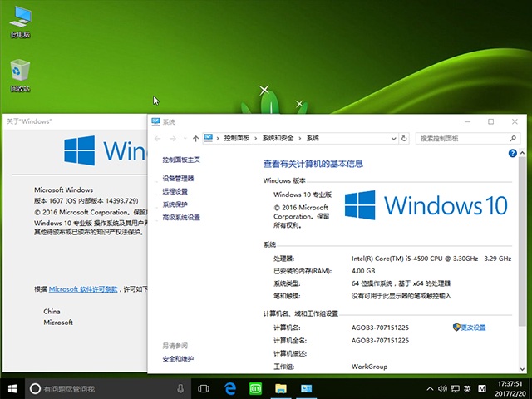Open 高级系统设置 in sidebar

tap(181, 217)
